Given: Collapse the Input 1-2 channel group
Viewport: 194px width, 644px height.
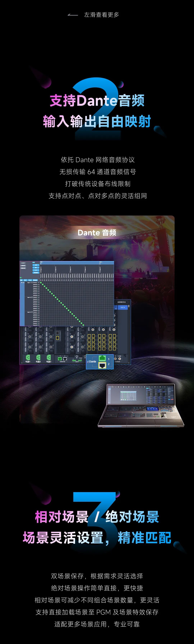Looking at the screenshot, I should (32, 297).
